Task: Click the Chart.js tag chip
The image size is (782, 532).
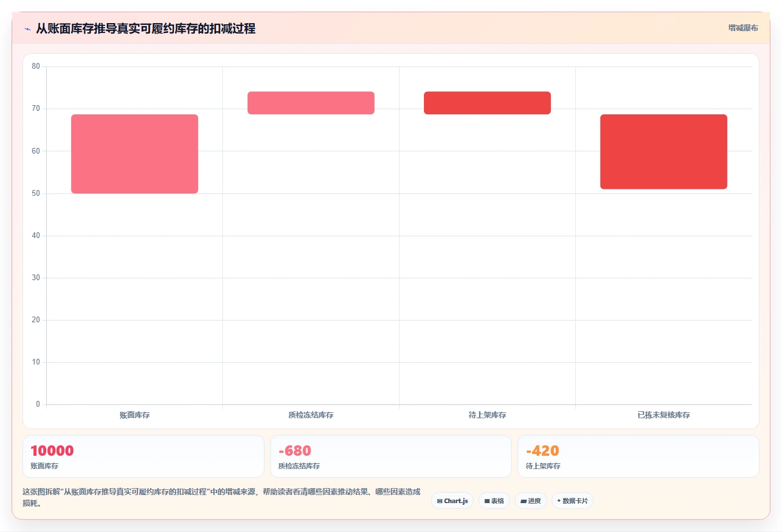Action: [x=452, y=501]
